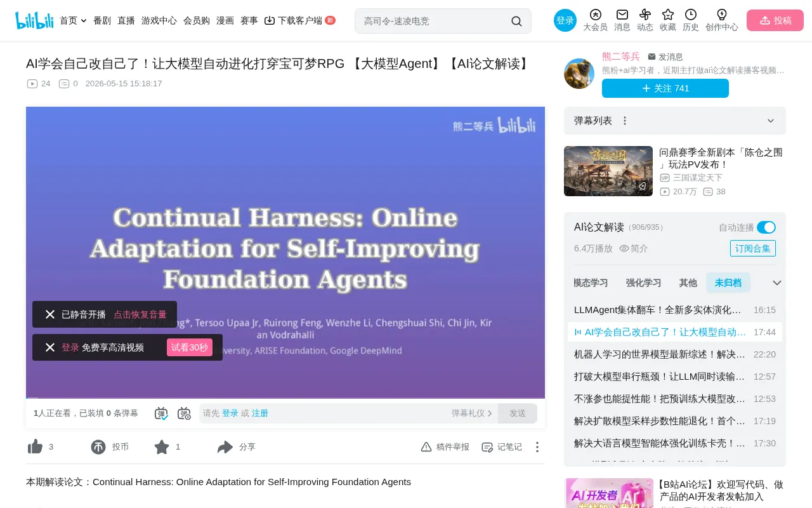This screenshot has height=508, width=812.
Task: Expand 弹幕礼仪 arrow
Action: click(x=490, y=413)
